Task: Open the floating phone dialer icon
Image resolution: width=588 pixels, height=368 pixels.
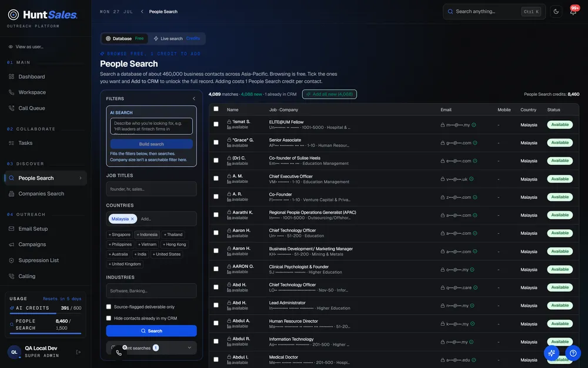Action: coord(119,353)
